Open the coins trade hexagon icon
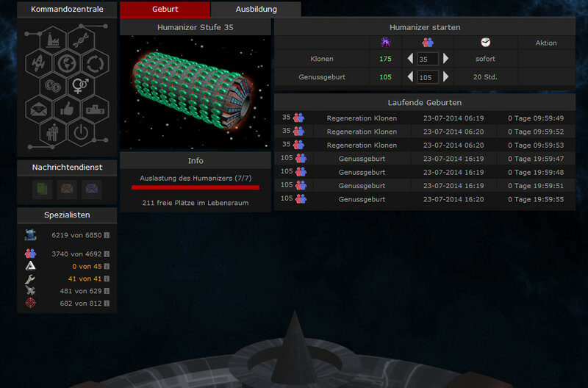 coord(53,86)
